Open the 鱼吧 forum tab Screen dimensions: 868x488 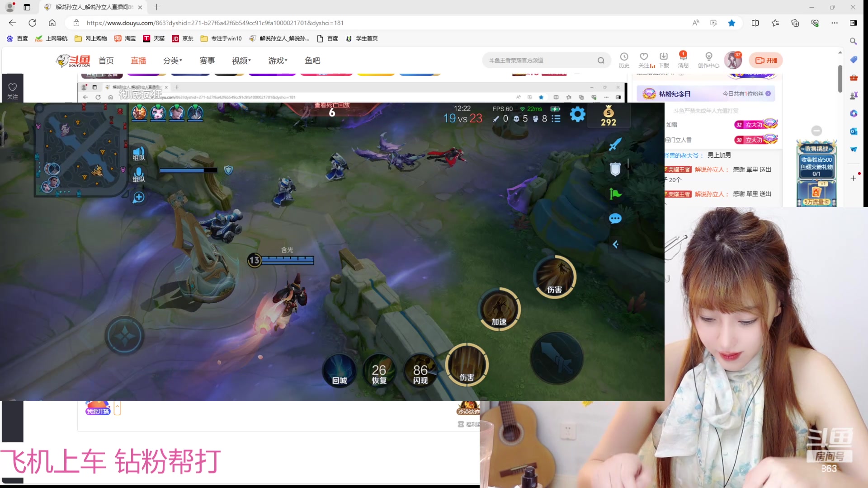click(312, 61)
